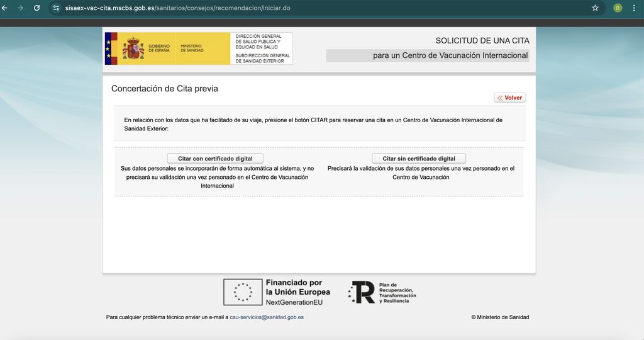Go back with the browser back arrow
The height and width of the screenshot is (340, 644).
coord(4,8)
